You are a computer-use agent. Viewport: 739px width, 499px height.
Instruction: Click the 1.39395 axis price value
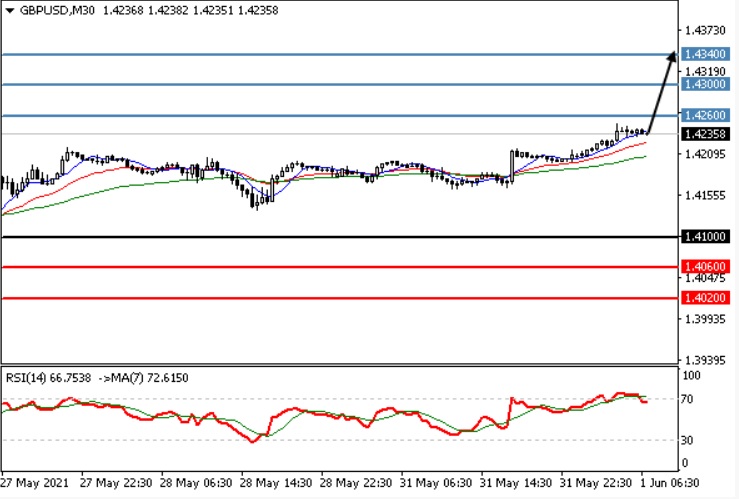pos(705,360)
